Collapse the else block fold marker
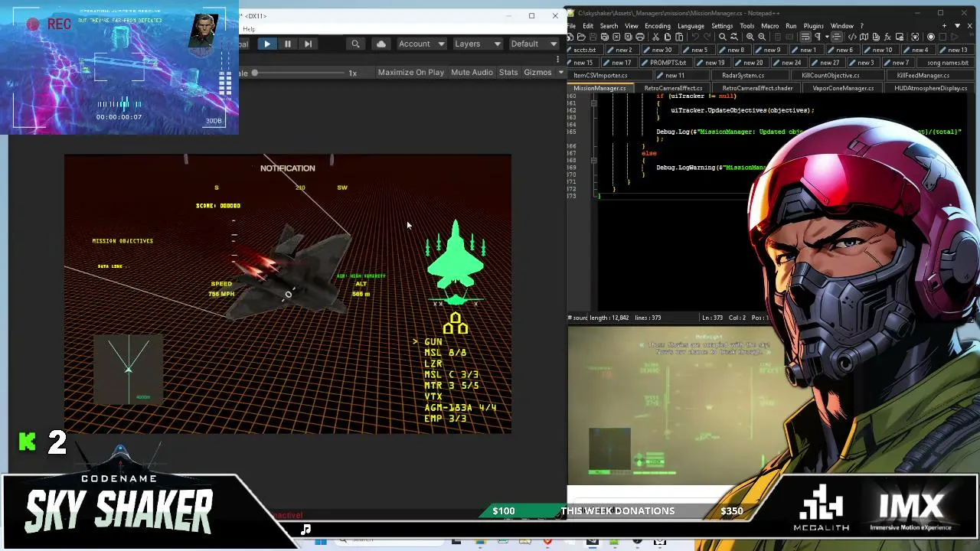Image resolution: width=980 pixels, height=551 pixels. 593,160
